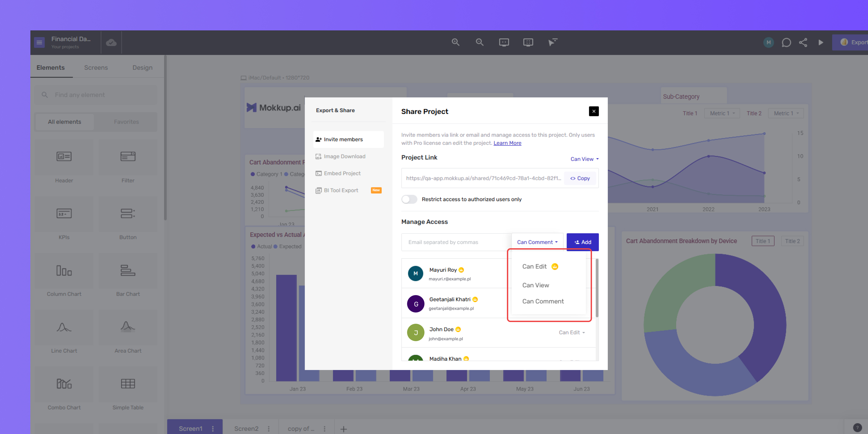Select the KPIs element icon

64,214
